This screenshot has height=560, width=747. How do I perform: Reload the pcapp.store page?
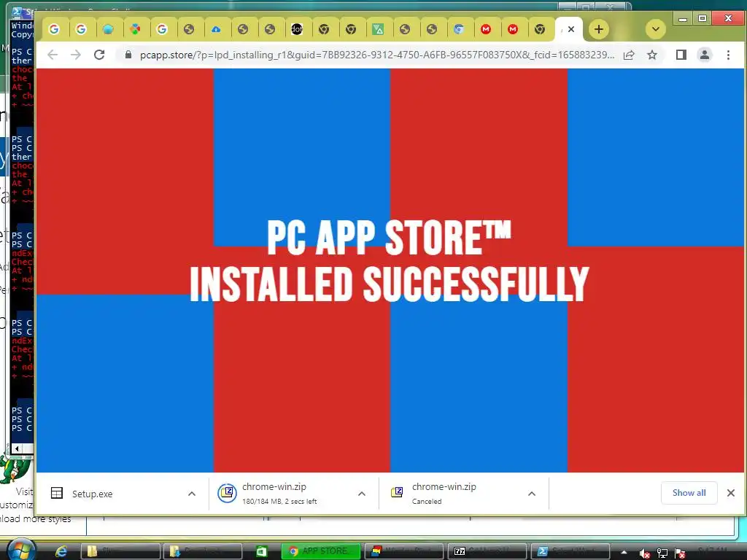[x=99, y=55]
